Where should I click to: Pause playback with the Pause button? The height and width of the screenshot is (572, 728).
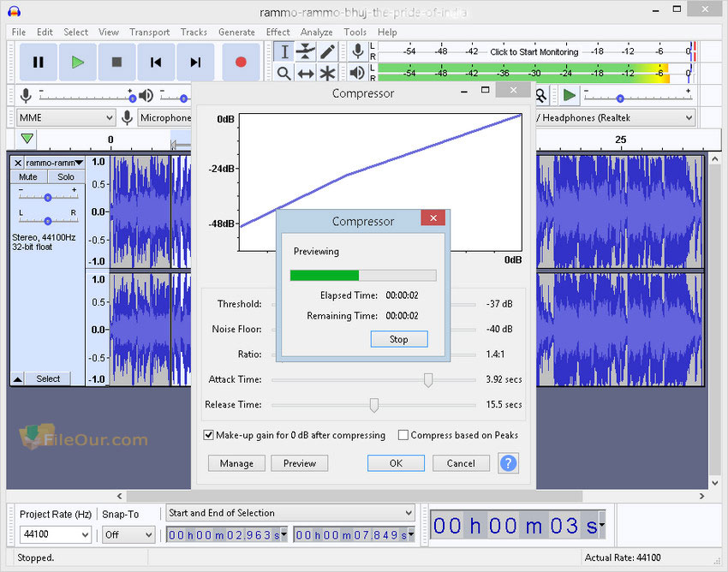pos(38,63)
